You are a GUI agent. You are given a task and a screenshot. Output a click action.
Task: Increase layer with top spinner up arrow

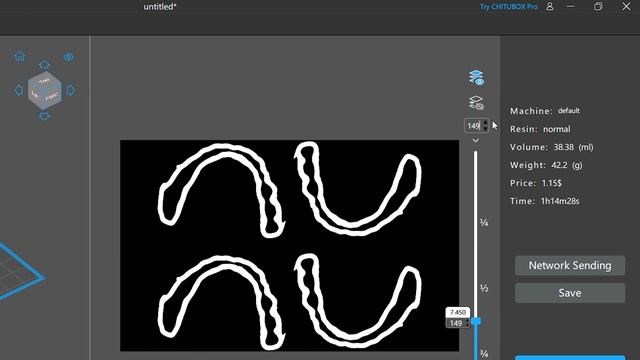(485, 122)
